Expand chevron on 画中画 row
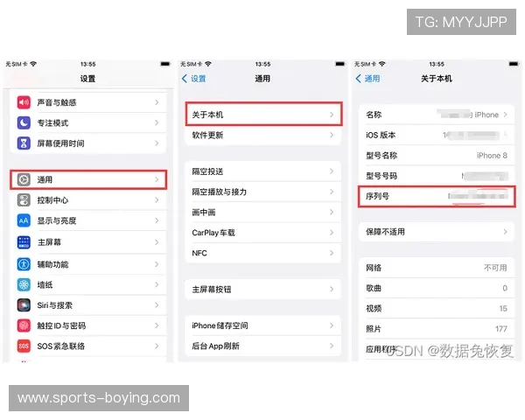 (x=332, y=213)
